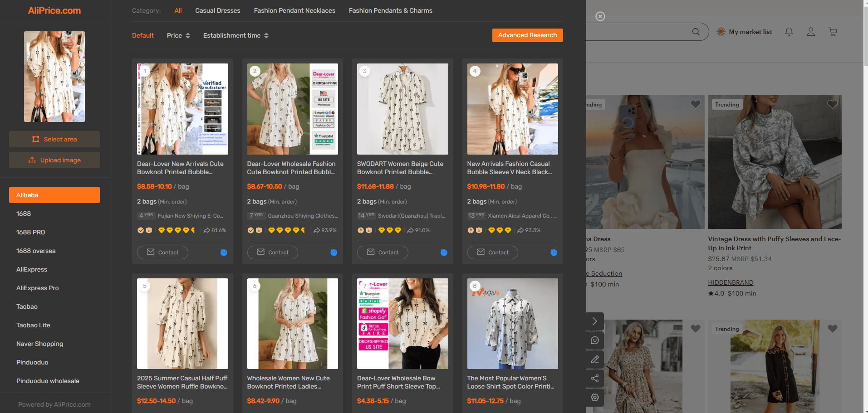Open the share icon in side toolbar
Image resolution: width=868 pixels, height=413 pixels.
coord(595,379)
